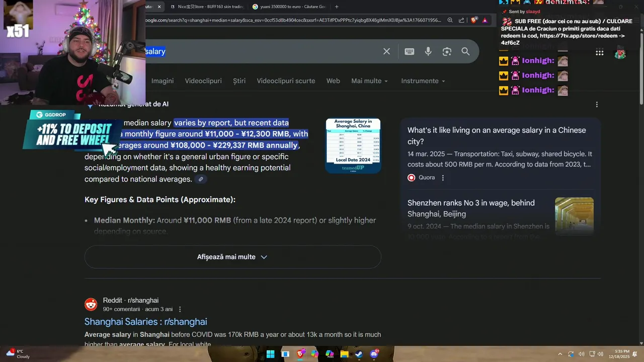Open AI overview more options menu

(597, 105)
